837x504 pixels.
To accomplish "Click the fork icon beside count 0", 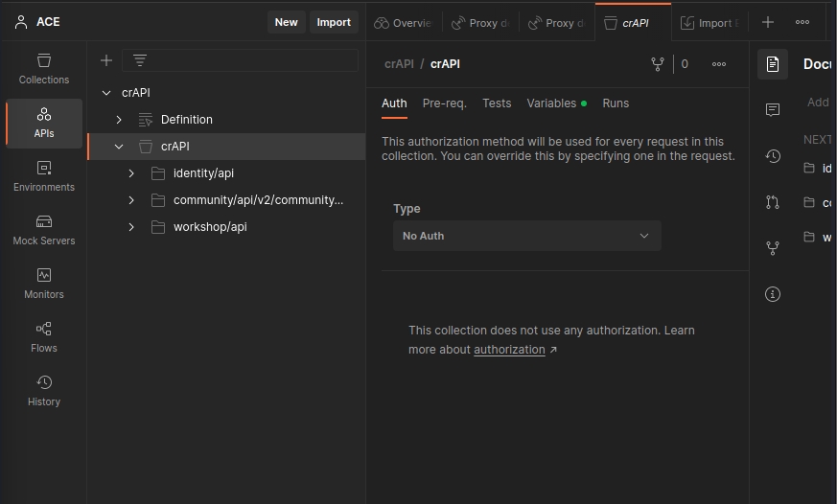I will tap(658, 64).
